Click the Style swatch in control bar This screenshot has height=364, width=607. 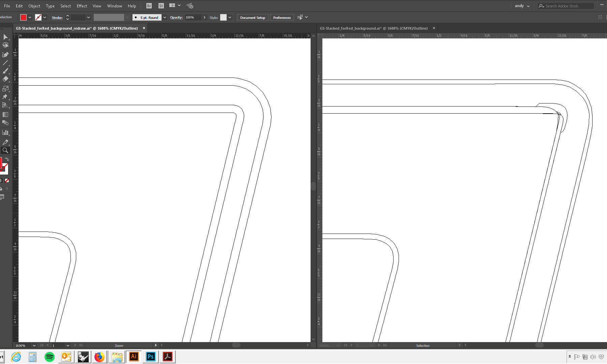pyautogui.click(x=223, y=18)
